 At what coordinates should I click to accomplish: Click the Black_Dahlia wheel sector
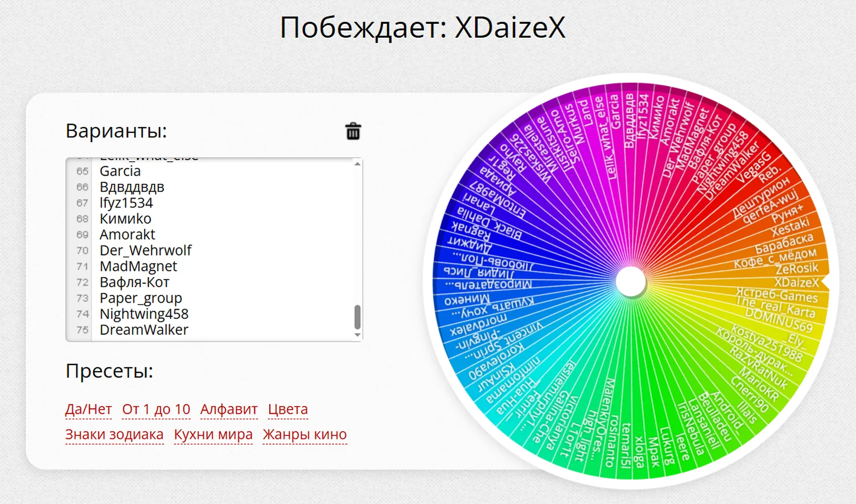tap(490, 224)
